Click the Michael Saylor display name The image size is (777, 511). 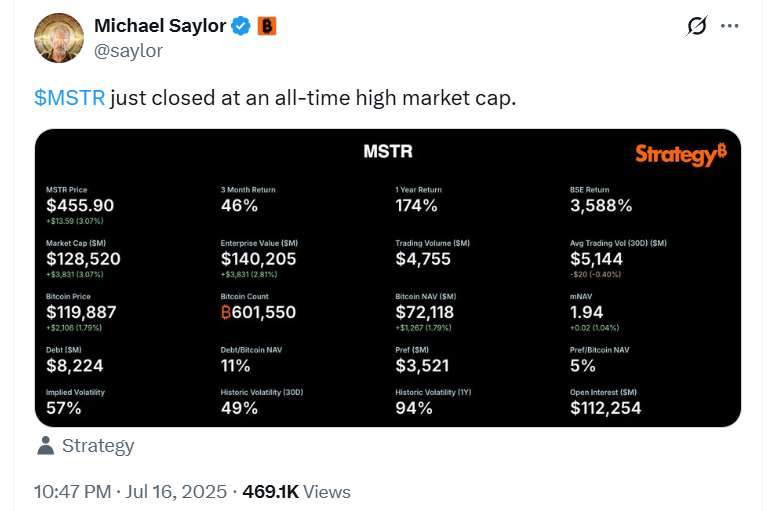(x=160, y=26)
